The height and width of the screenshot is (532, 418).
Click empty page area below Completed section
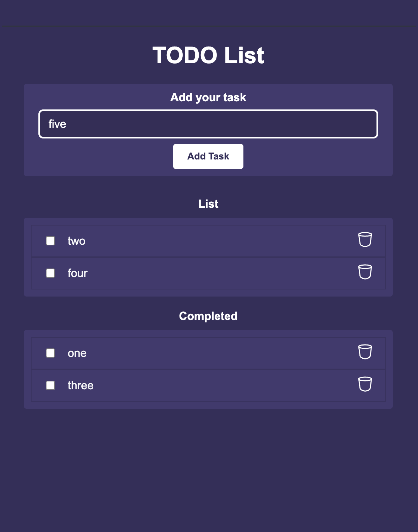(209, 469)
